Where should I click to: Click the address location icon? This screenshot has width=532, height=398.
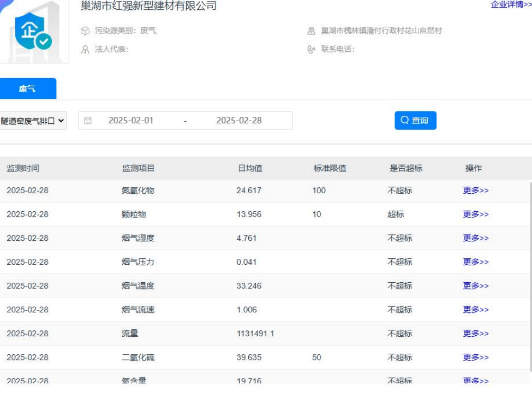[311, 31]
